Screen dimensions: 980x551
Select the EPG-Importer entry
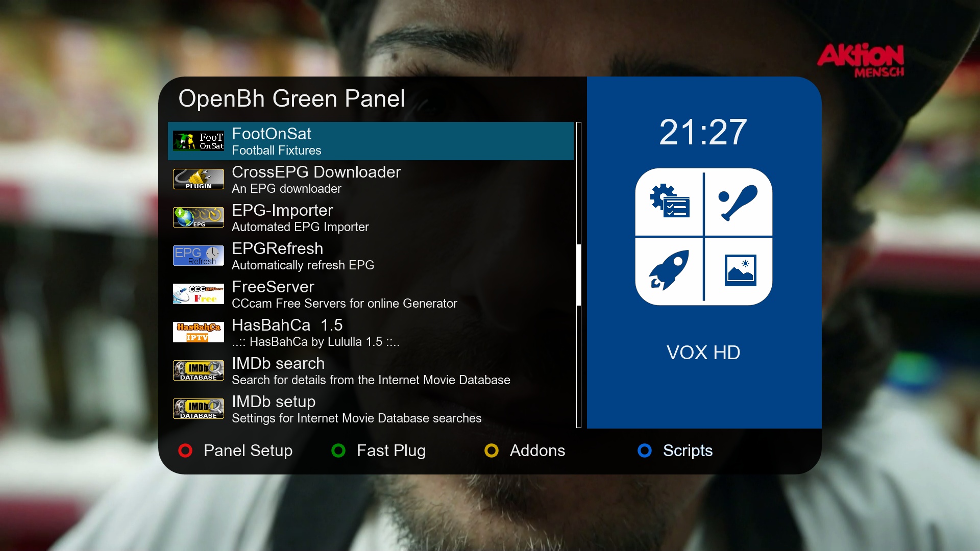[371, 217]
